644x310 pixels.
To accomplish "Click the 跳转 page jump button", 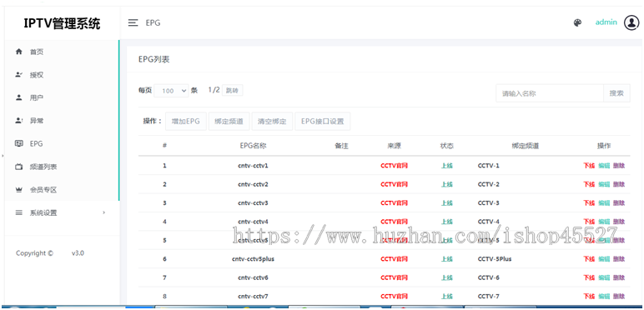I will pyautogui.click(x=232, y=91).
